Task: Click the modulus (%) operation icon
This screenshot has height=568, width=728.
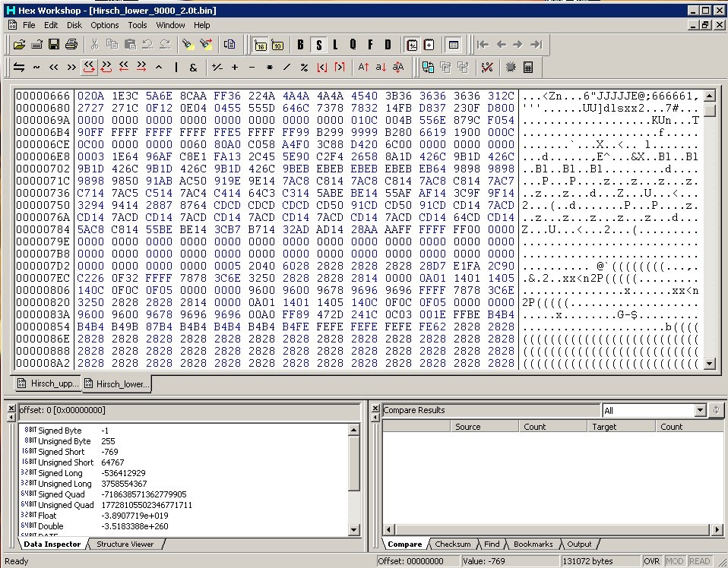Action: pos(304,68)
